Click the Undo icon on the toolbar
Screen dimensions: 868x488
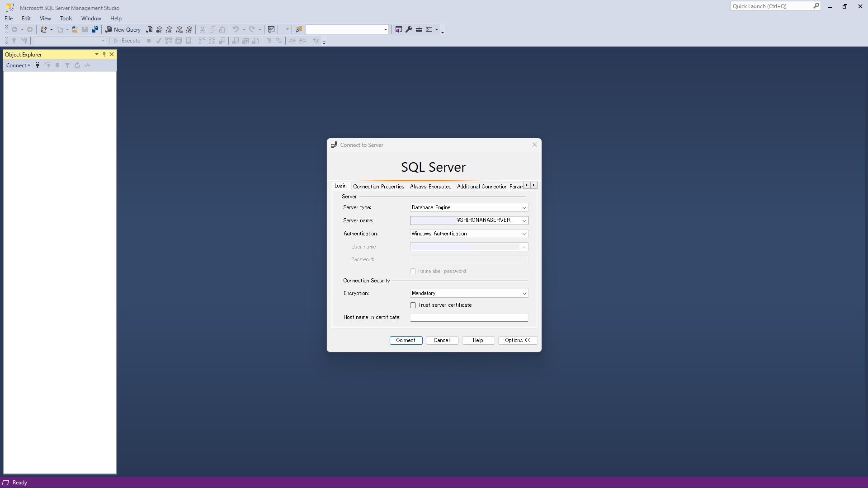click(236, 29)
